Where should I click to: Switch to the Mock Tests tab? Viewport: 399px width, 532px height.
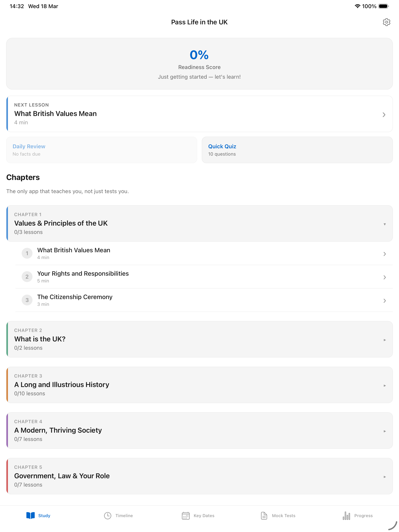(x=278, y=516)
